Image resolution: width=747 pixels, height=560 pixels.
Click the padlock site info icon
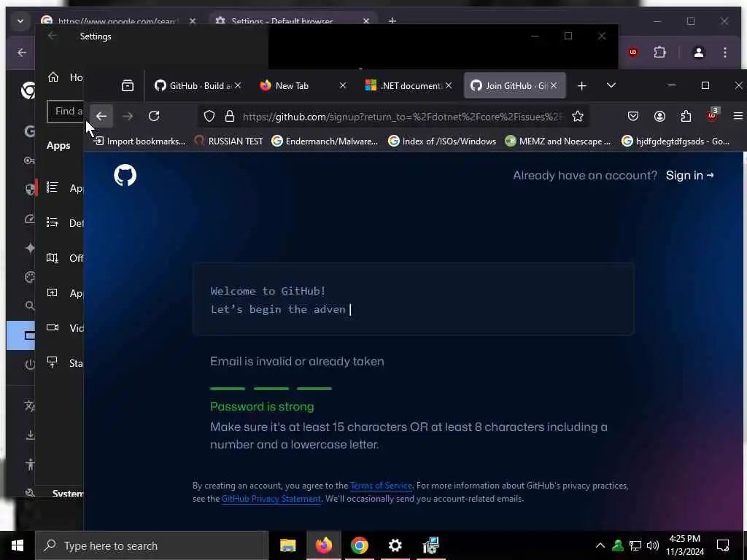point(230,116)
